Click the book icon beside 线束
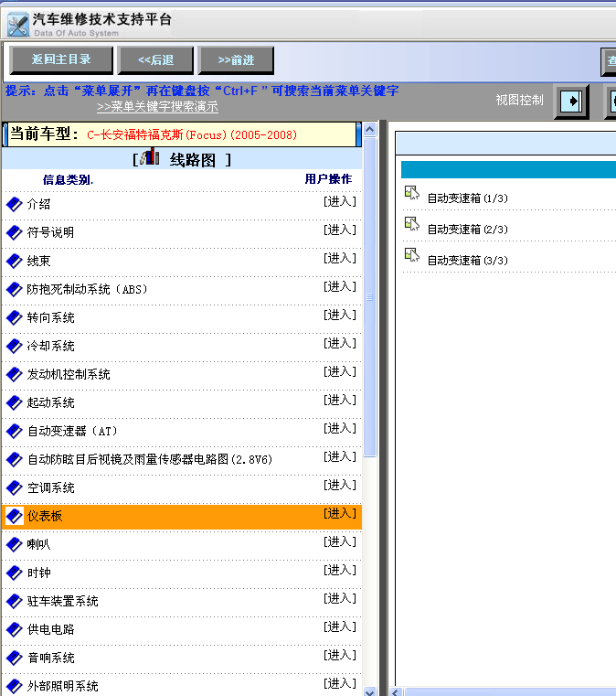Image resolution: width=616 pixels, height=696 pixels. 15,261
